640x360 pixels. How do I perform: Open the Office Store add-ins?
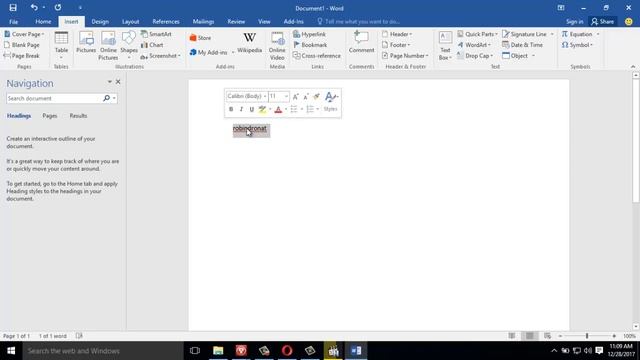200,38
